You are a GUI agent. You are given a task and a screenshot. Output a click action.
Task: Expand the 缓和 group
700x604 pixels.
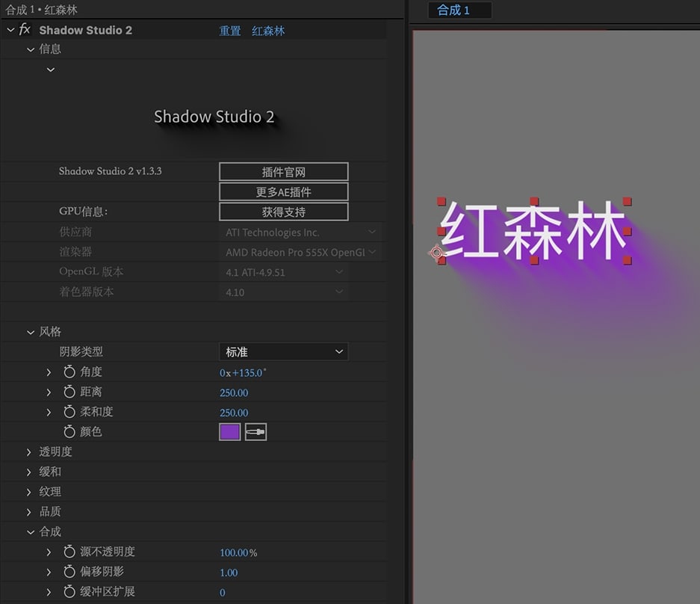pyautogui.click(x=29, y=472)
